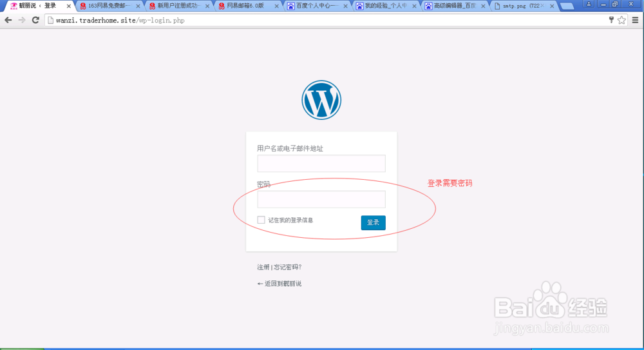Click the address bar URL

[x=120, y=20]
